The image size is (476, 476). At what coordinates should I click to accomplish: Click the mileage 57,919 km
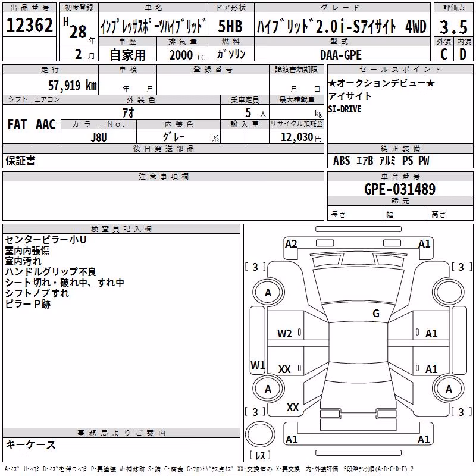(73, 85)
